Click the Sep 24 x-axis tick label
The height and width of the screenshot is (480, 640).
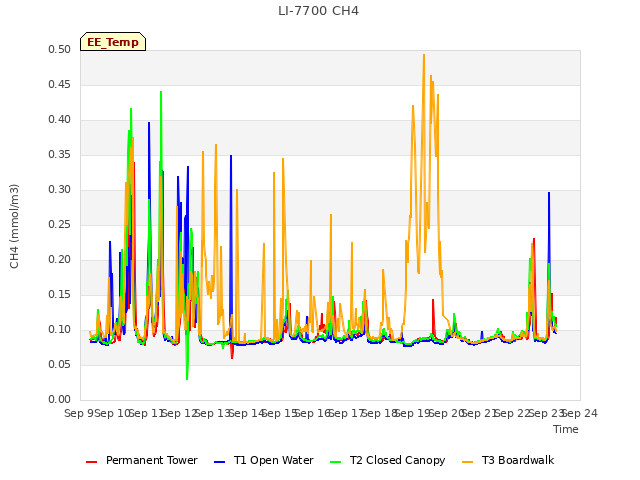(580, 413)
